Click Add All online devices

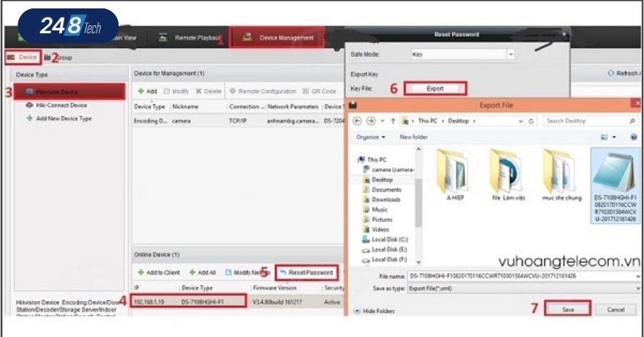click(x=202, y=273)
